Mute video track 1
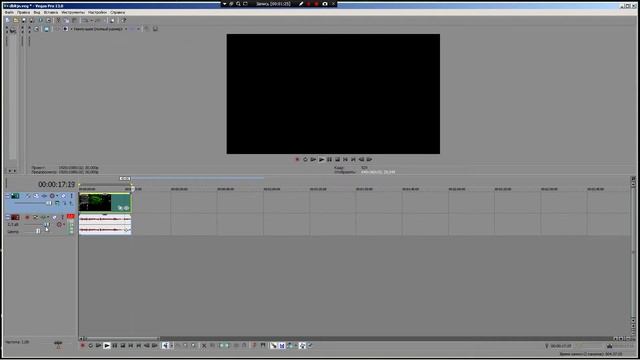640x360 pixels. pos(64,196)
